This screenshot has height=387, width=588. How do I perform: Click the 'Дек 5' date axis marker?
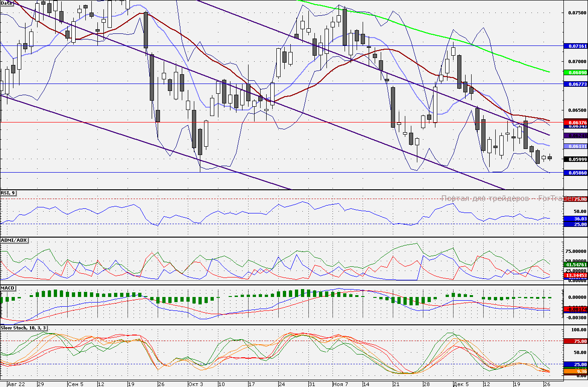click(460, 384)
